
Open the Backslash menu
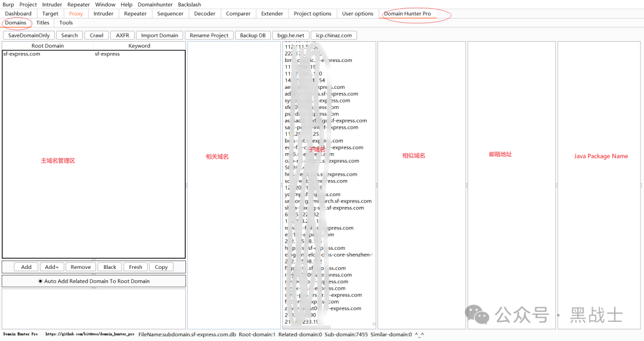pos(190,5)
